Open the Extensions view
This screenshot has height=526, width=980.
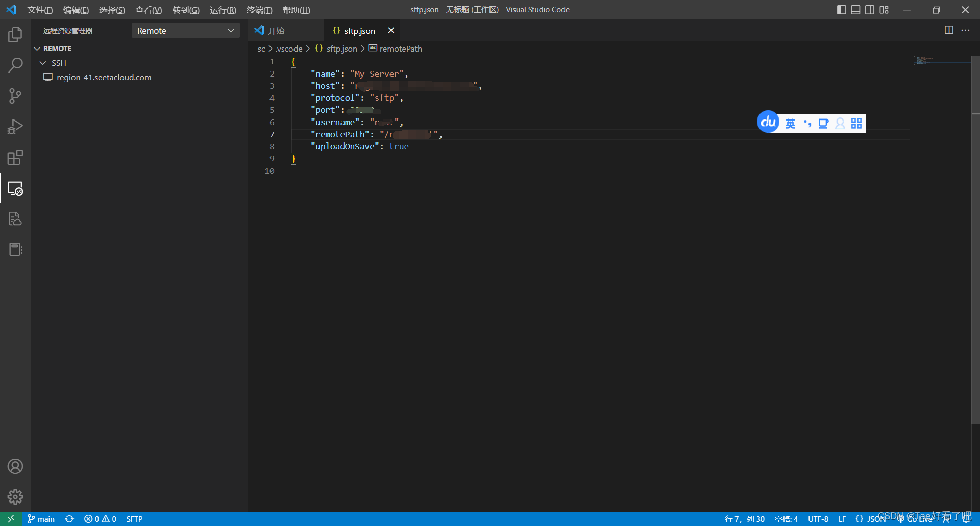click(x=15, y=157)
